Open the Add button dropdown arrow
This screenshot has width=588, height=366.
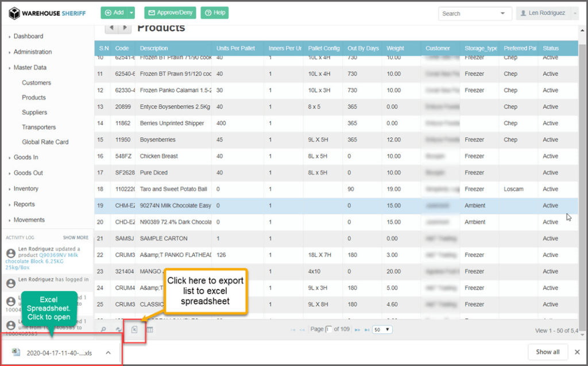132,13
